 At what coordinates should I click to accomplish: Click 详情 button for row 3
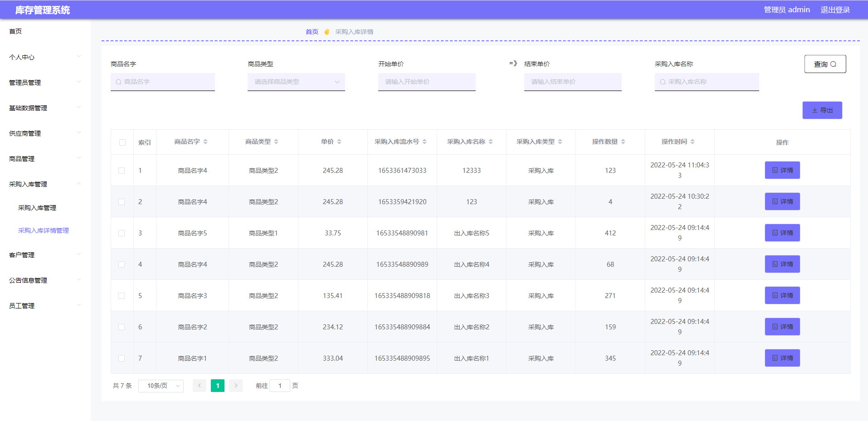782,233
